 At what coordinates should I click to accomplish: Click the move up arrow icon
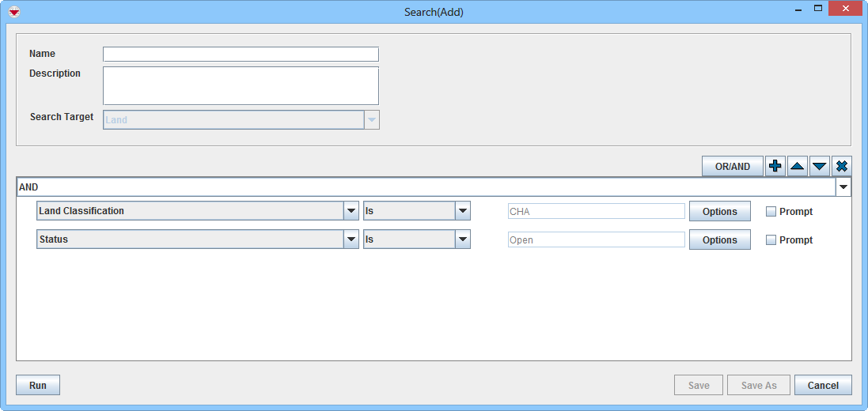click(798, 166)
